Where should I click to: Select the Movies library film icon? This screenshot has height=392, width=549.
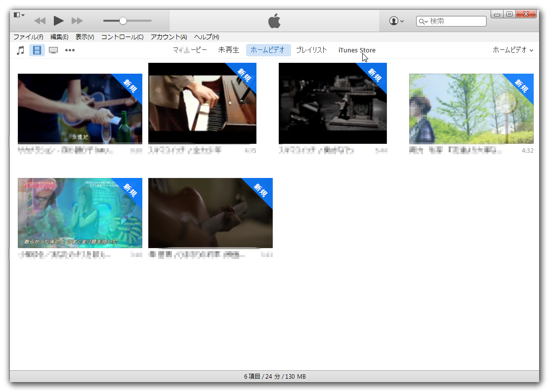(37, 50)
